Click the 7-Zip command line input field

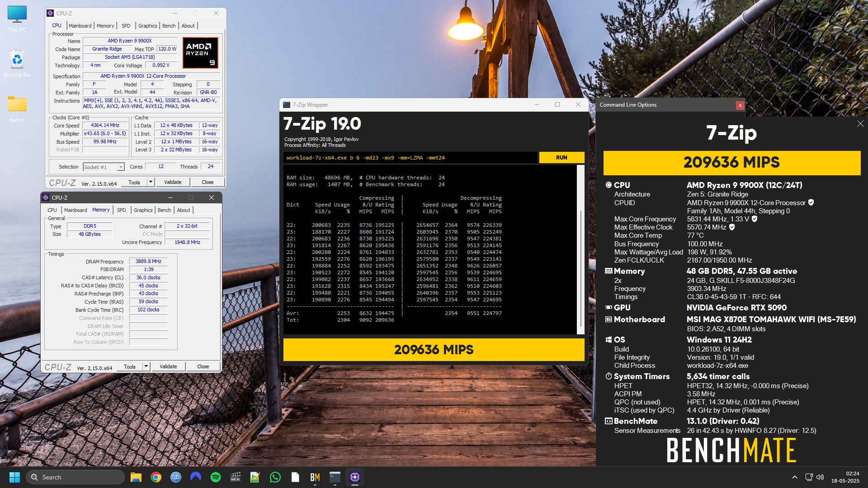(410, 158)
